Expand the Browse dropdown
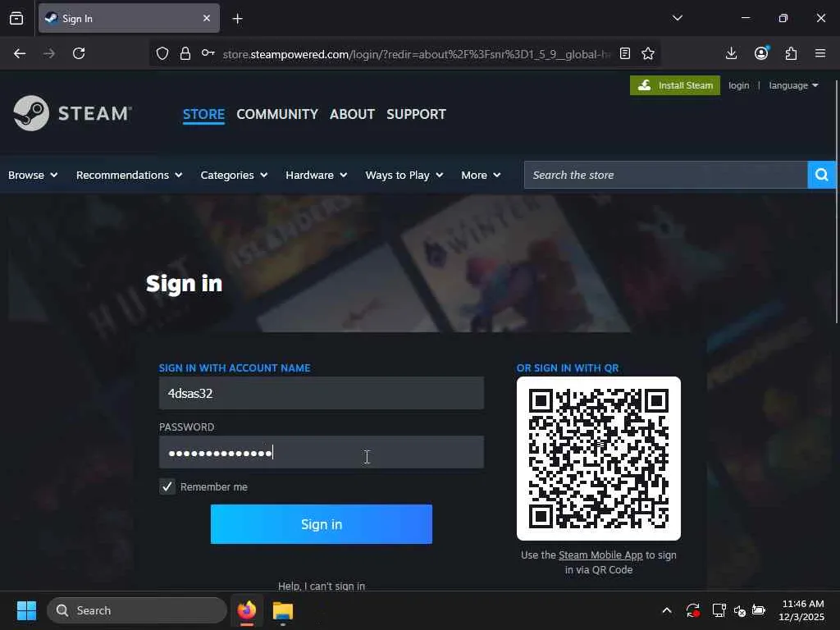The width and height of the screenshot is (840, 630). pyautogui.click(x=33, y=176)
